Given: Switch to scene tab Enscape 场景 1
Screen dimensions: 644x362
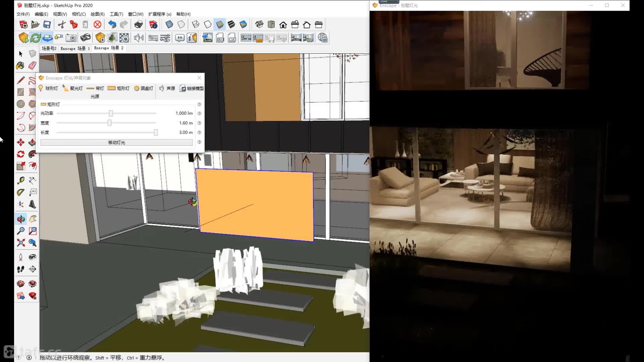Looking at the screenshot, I should point(75,48).
